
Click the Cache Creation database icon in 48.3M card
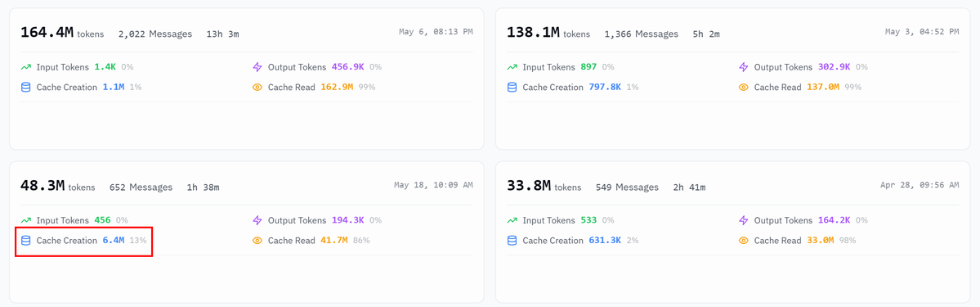click(x=25, y=241)
